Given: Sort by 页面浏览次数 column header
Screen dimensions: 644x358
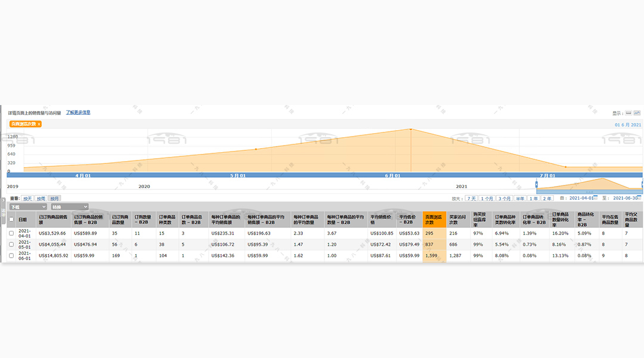Looking at the screenshot, I should click(434, 220).
